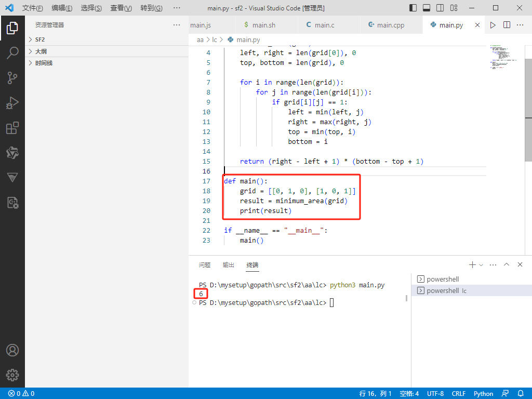This screenshot has width=532, height=399.
Task: Click the main.py breadcrumb segment
Action: (x=244, y=39)
